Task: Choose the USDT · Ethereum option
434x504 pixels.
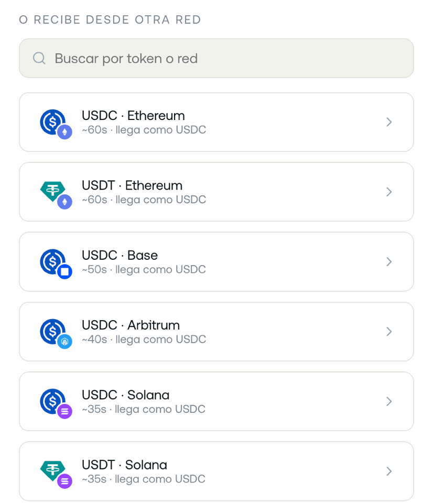Action: pyautogui.click(x=216, y=192)
